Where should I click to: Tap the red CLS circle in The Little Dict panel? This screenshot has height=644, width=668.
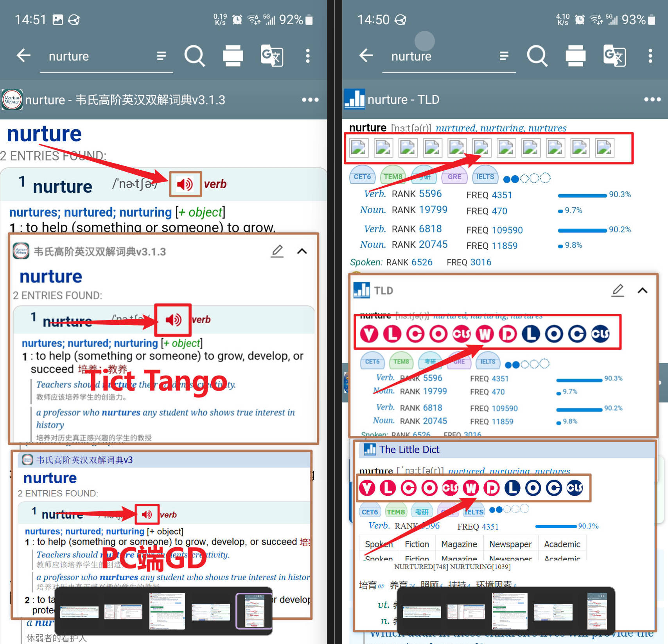(x=450, y=488)
